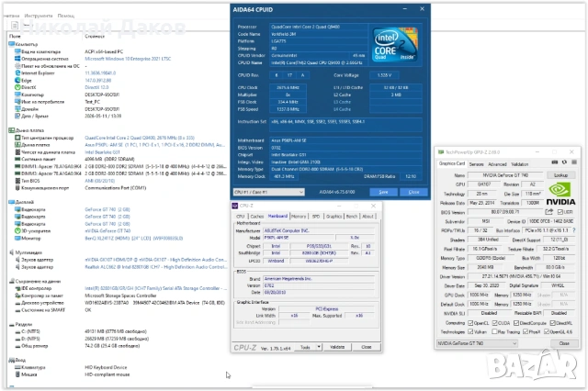
Task: Click GPU-Z refresh icon
Action: click(564, 162)
